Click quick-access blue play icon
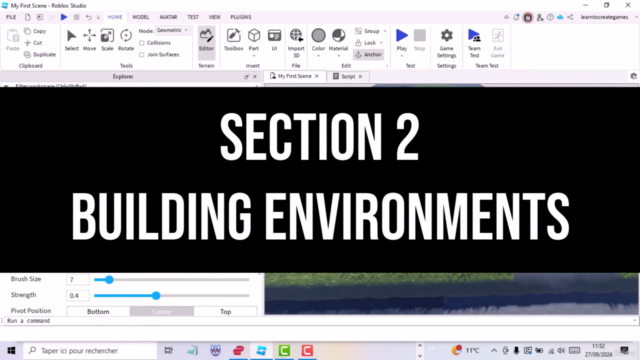 (64, 17)
